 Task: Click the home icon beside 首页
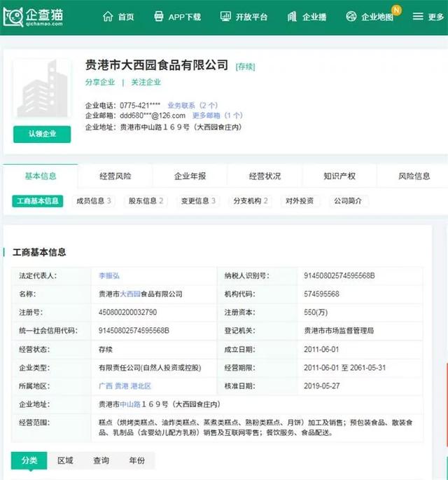[x=108, y=16]
